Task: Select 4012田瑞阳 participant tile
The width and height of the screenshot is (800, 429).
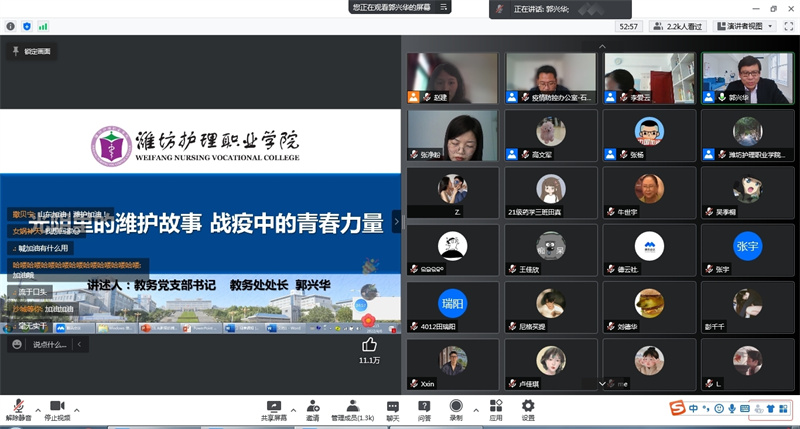Action: tap(453, 308)
